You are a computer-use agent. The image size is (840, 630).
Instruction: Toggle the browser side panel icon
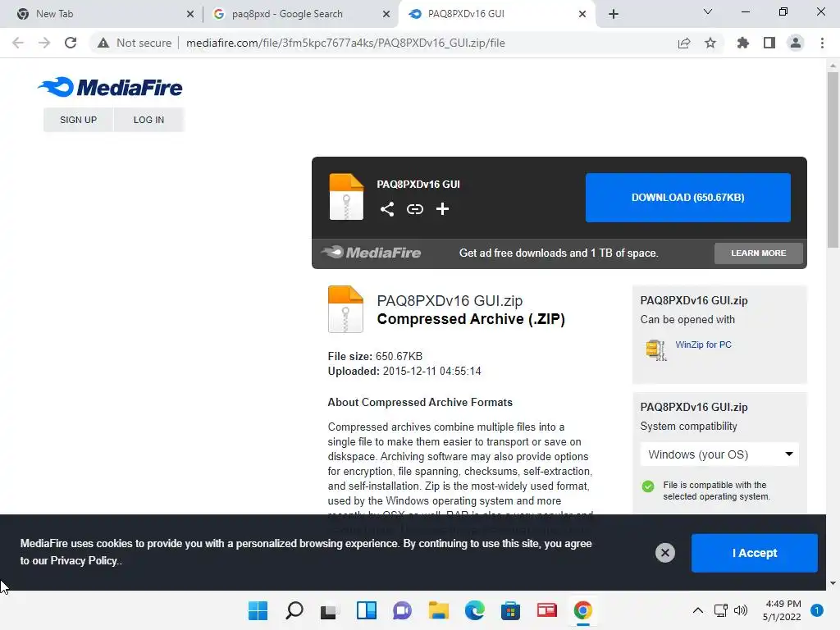[769, 43]
